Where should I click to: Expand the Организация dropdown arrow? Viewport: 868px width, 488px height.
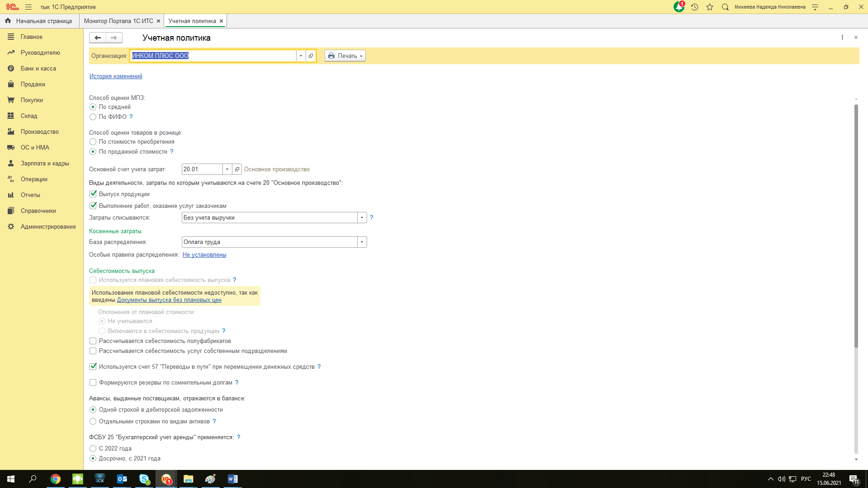(x=301, y=56)
